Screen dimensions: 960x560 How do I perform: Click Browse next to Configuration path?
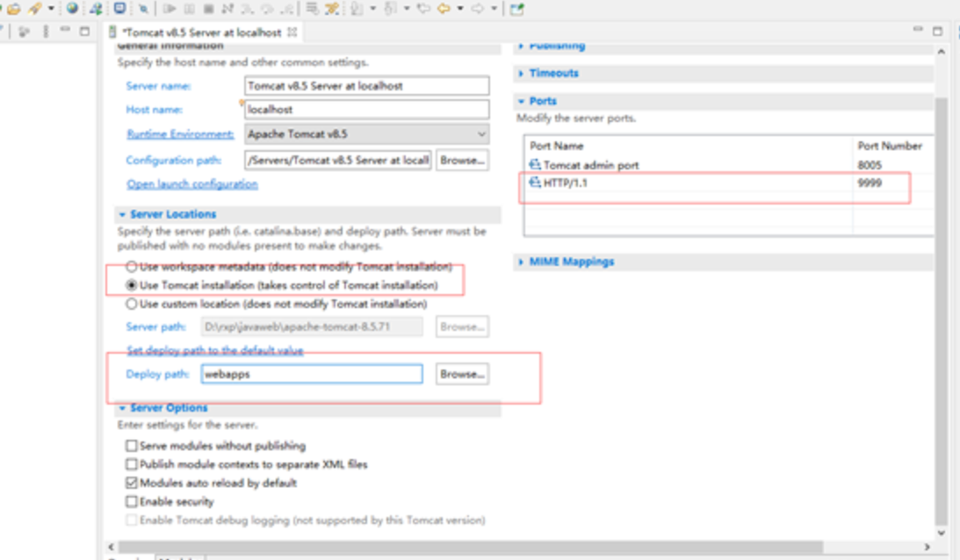[x=462, y=161]
